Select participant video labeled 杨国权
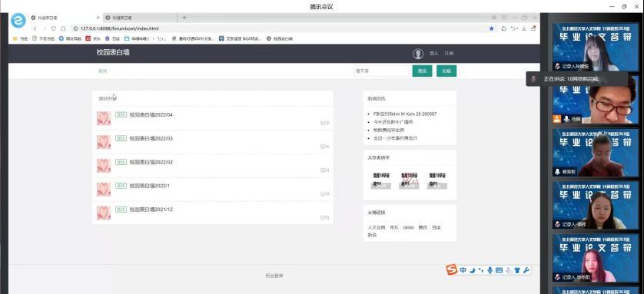The width and height of the screenshot is (644, 294). coord(596,153)
